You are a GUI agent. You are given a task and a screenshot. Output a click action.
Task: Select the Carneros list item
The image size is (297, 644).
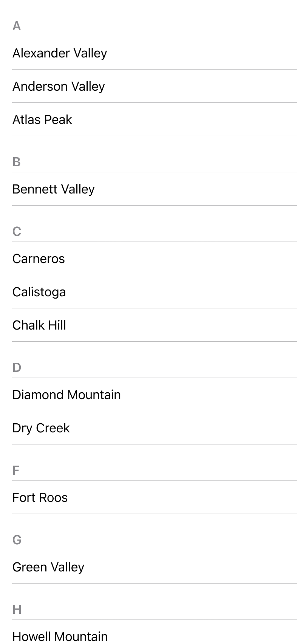coord(39,259)
